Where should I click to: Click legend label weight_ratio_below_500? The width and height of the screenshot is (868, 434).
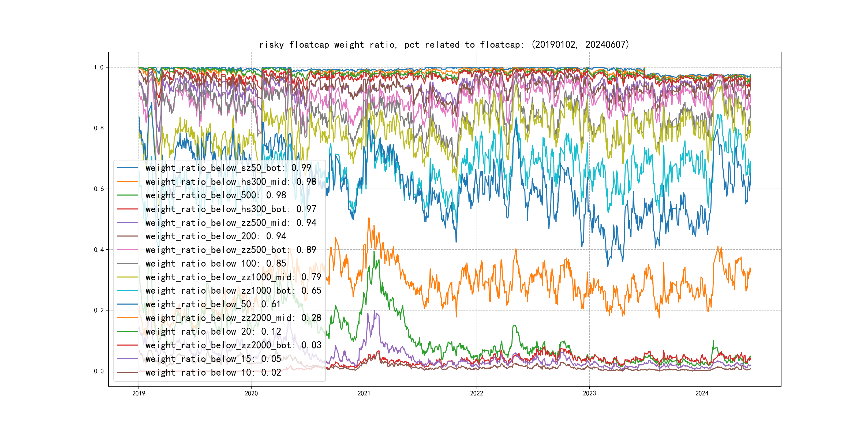(216, 195)
